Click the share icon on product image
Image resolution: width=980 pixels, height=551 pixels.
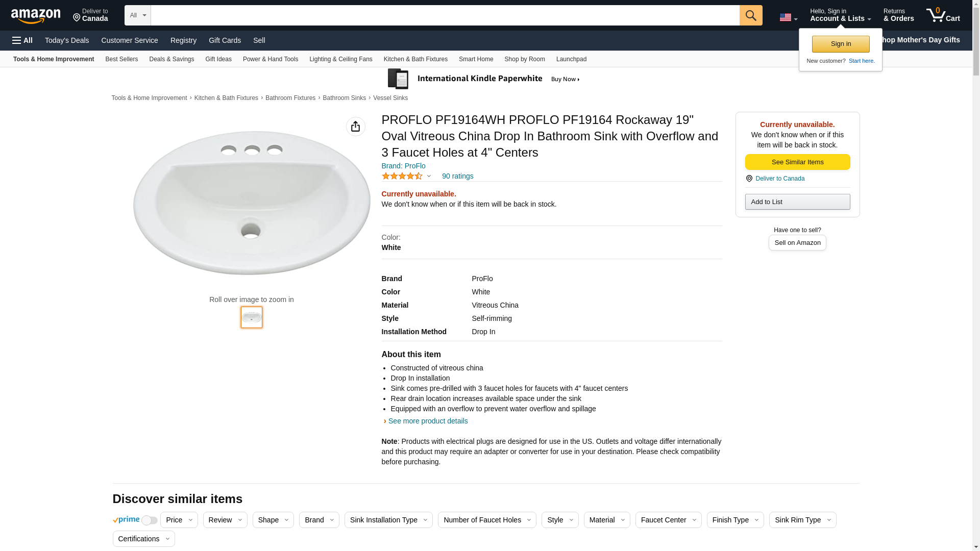click(355, 127)
